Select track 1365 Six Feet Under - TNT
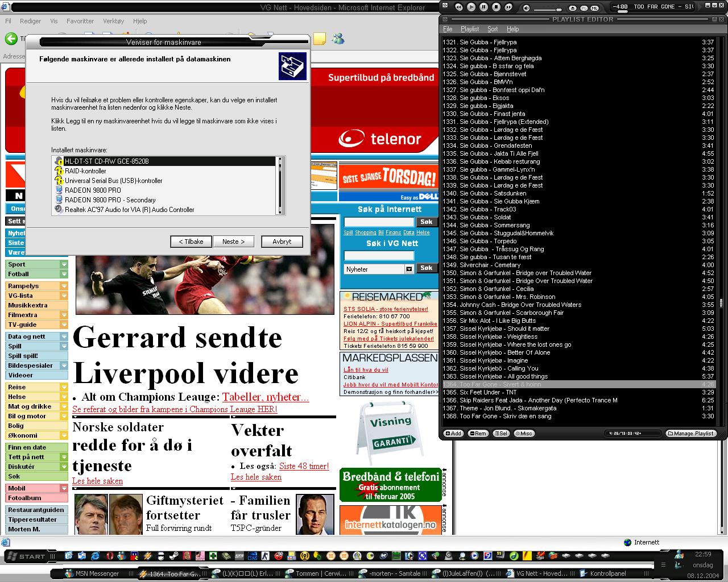The image size is (728, 582). point(578,392)
